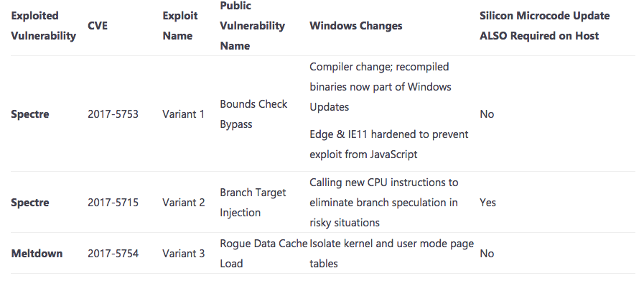Click the Variant 3 cell

[184, 254]
